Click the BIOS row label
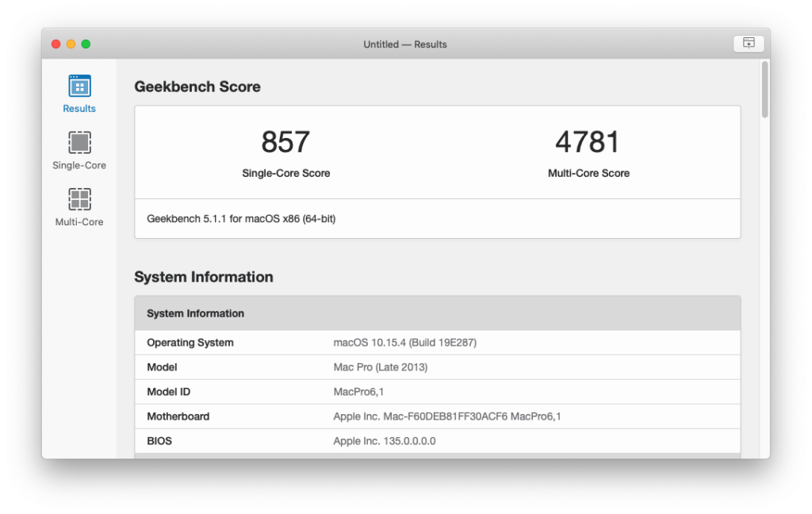This screenshot has height=514, width=812. pos(159,441)
